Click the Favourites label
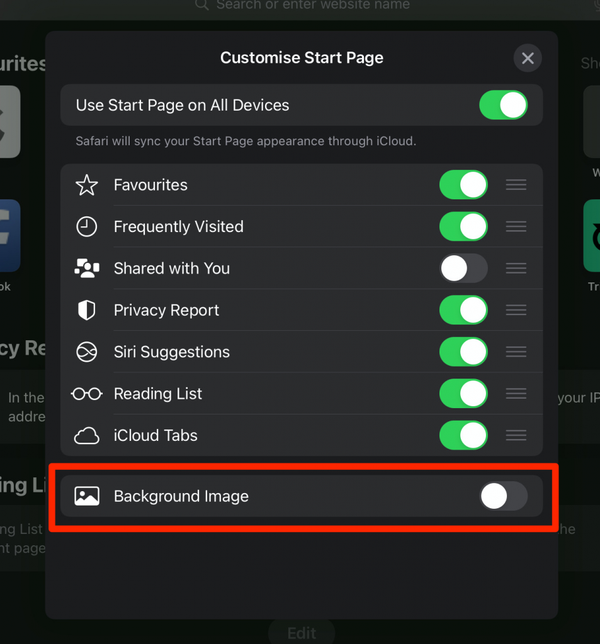This screenshot has height=644, width=600. coord(151,185)
